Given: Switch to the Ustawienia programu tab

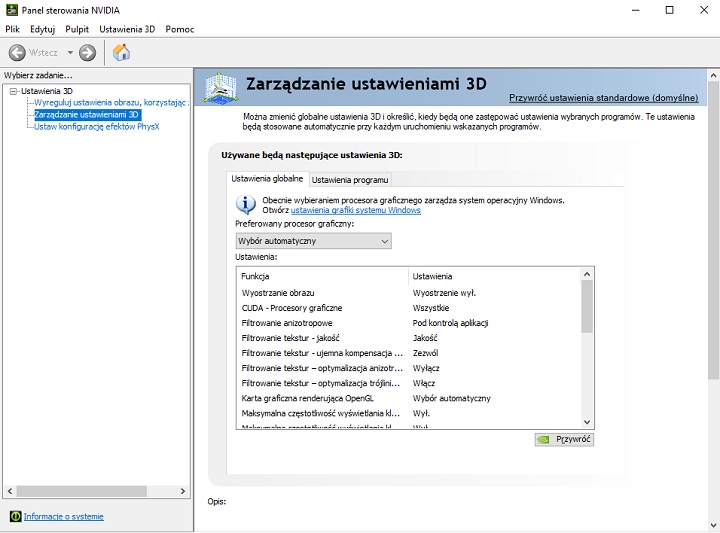Looking at the screenshot, I should coord(350,179).
